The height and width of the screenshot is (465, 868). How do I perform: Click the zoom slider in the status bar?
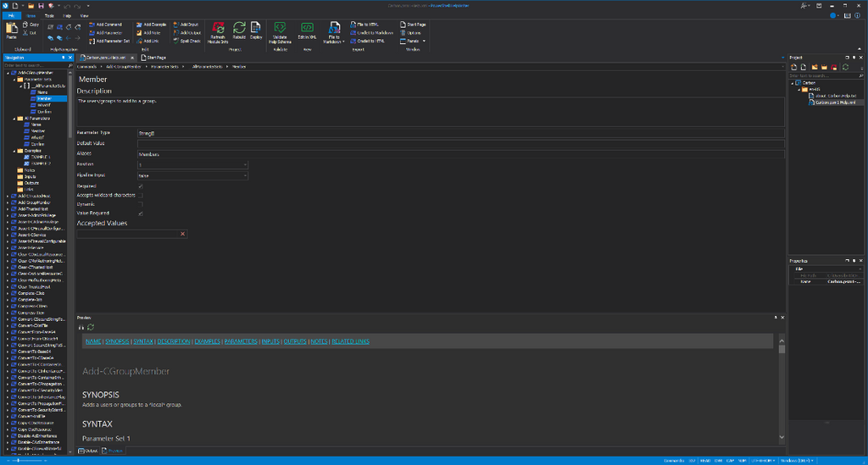pyautogui.click(x=26, y=461)
